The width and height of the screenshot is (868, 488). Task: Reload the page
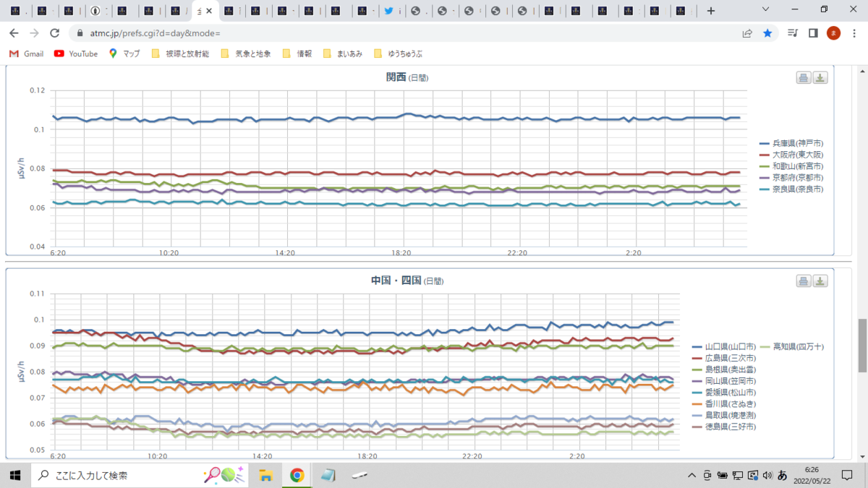click(x=54, y=33)
